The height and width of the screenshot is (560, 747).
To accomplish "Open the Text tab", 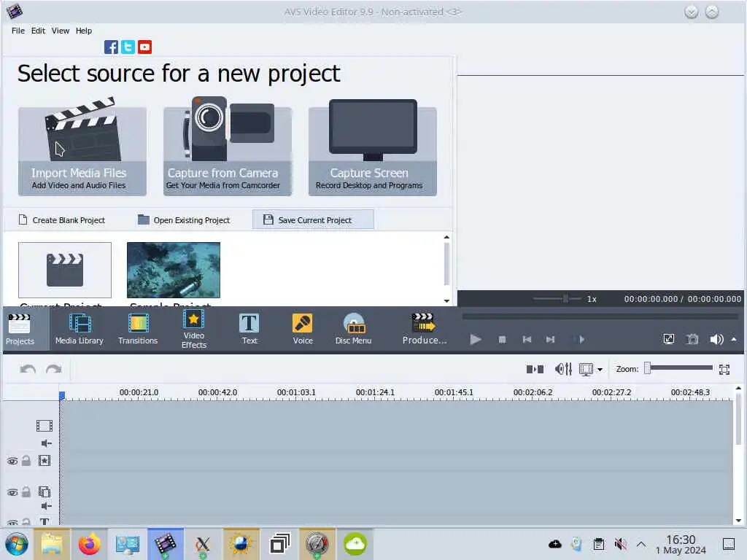I will click(249, 330).
